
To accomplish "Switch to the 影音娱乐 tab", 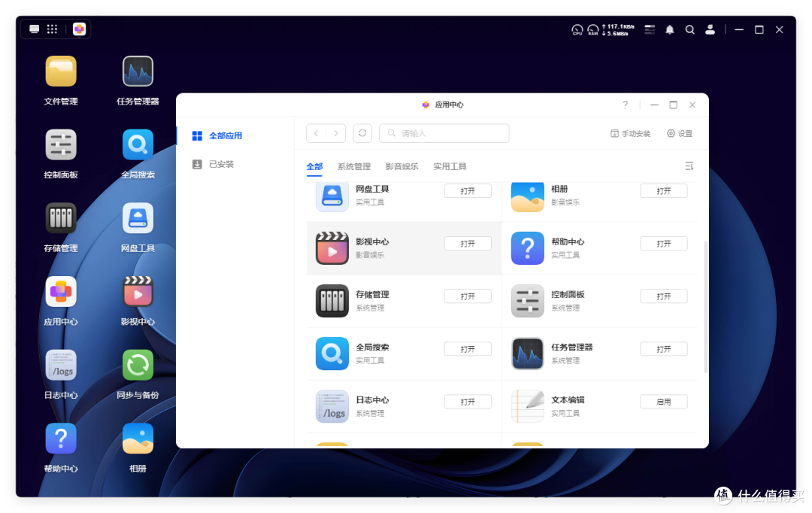I will pos(401,166).
